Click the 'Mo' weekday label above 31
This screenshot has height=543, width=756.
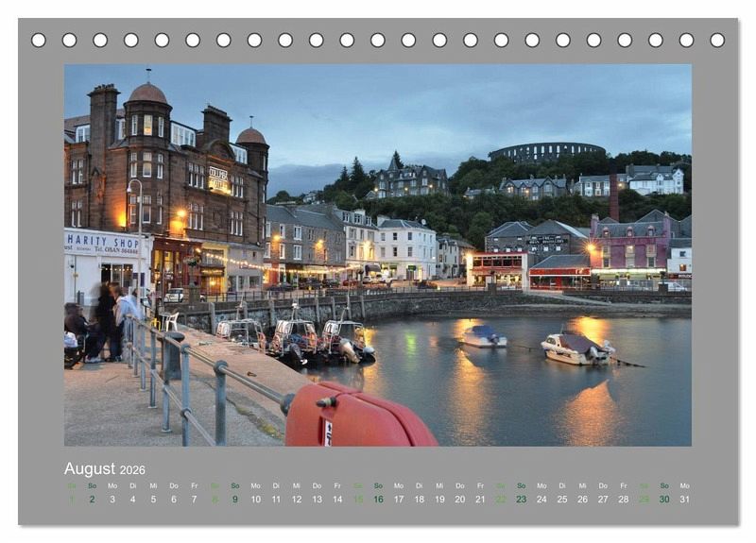[684, 485]
